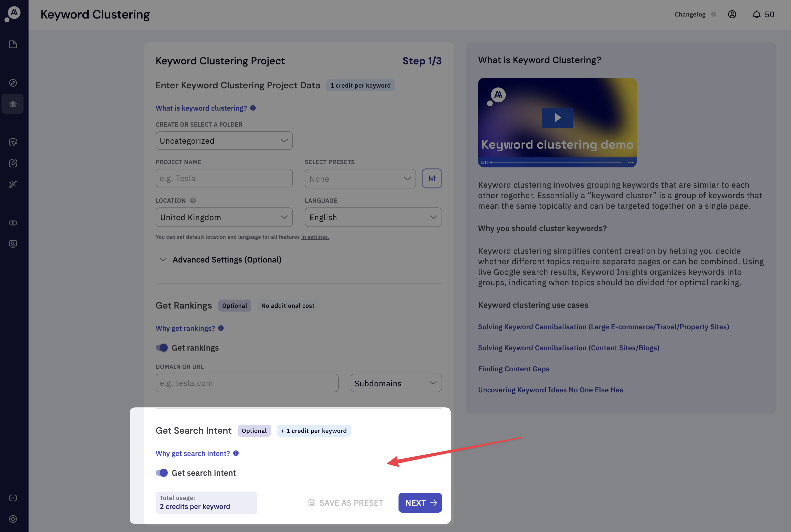
Task: Click the Project Name input field
Action: (x=224, y=178)
